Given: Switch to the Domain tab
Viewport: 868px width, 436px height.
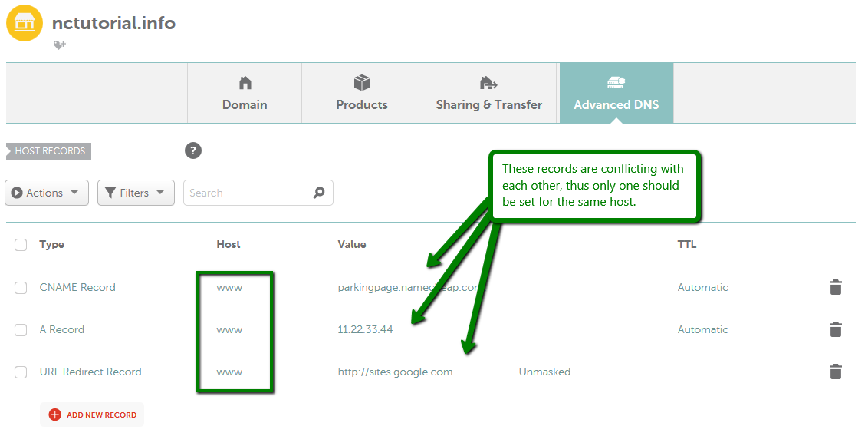Looking at the screenshot, I should pos(245,93).
